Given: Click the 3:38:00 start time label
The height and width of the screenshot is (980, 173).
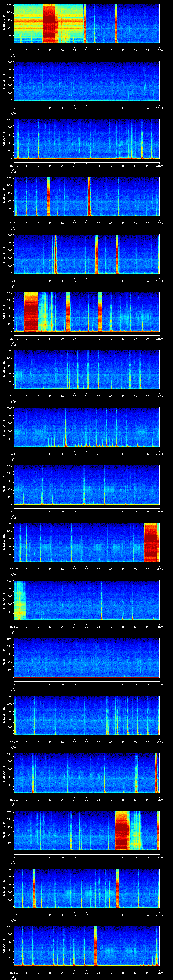Looking at the screenshot, I should 14,972.
